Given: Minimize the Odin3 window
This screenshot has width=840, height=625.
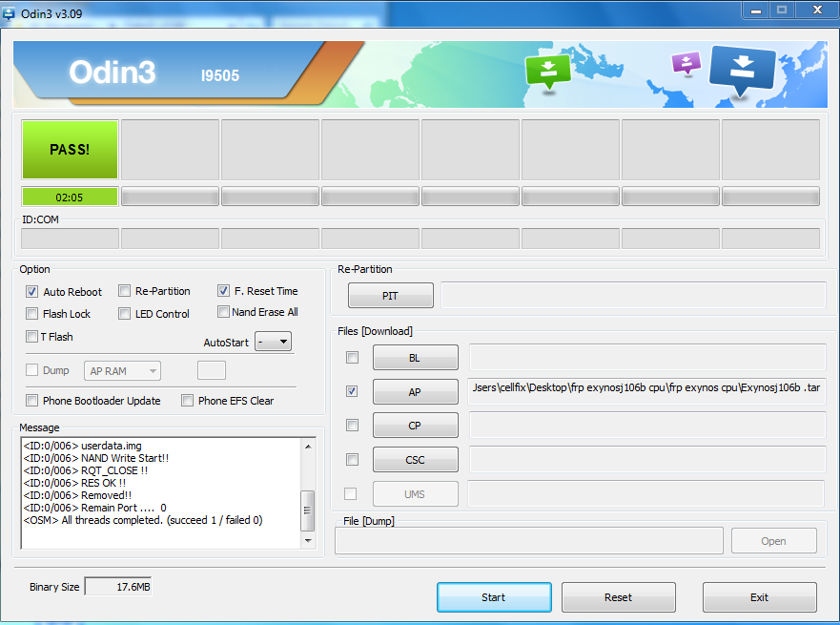Looking at the screenshot, I should [756, 10].
